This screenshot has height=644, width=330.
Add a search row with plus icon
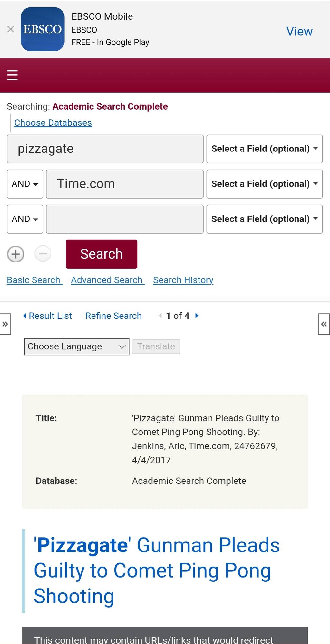click(15, 254)
